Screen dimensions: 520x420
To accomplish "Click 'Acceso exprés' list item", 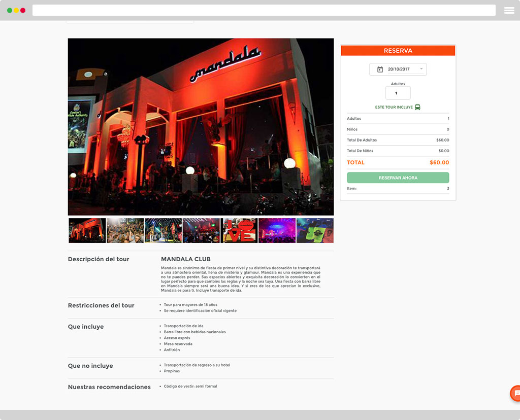I will click(x=177, y=338).
